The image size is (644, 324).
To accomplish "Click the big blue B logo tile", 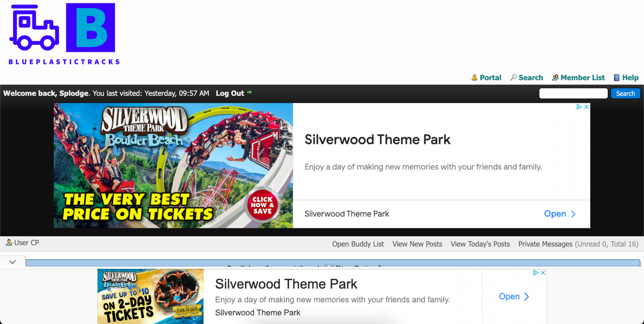I will pos(91,28).
